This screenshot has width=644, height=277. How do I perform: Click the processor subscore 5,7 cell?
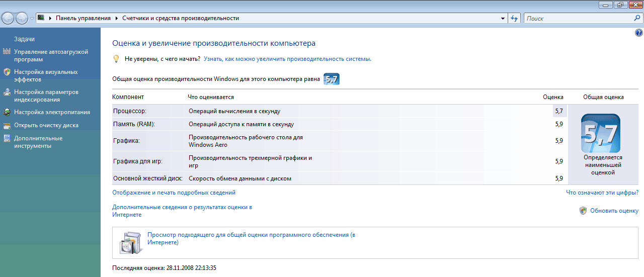pyautogui.click(x=558, y=111)
